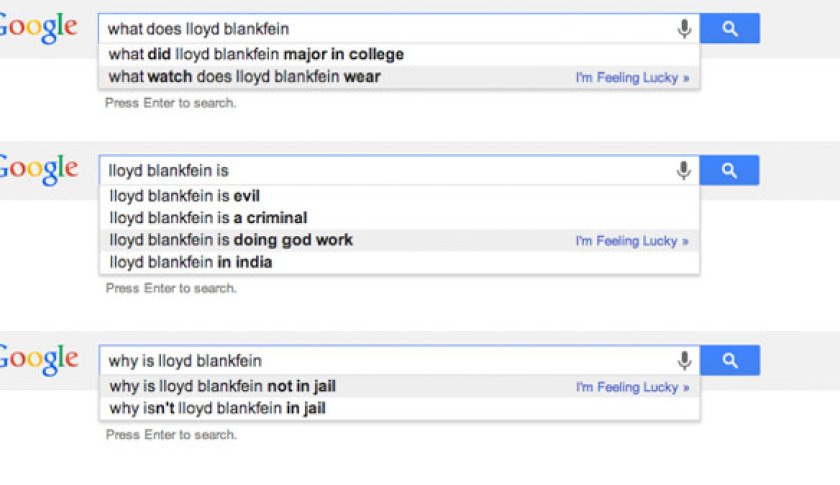Select suggestion "why isn't lloyd blankfein in jail"
The image size is (840, 485).
click(x=218, y=408)
